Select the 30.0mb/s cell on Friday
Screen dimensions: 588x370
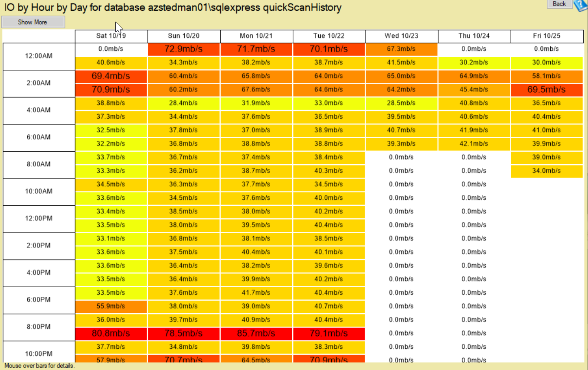click(547, 62)
